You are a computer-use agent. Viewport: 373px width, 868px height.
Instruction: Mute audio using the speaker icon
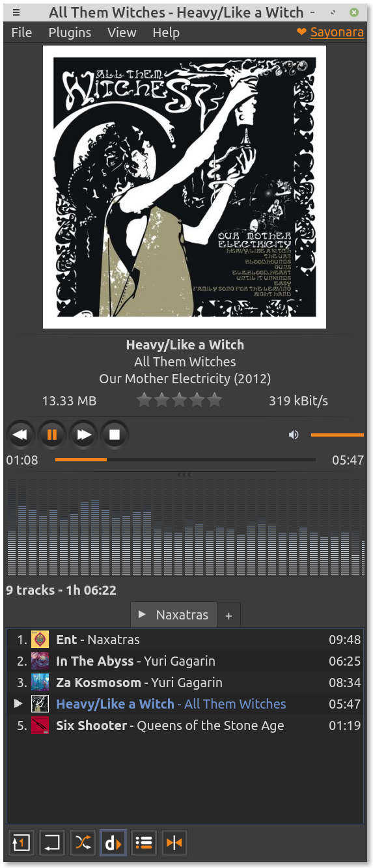coord(294,435)
